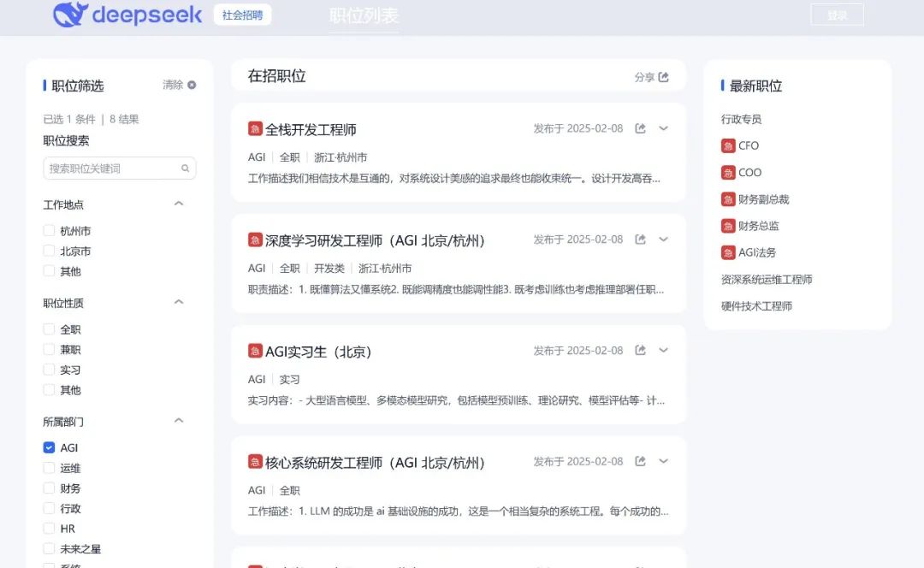Screen dimensions: 924x568
Task: Open 财务总监 in latest positions
Action: (x=758, y=226)
